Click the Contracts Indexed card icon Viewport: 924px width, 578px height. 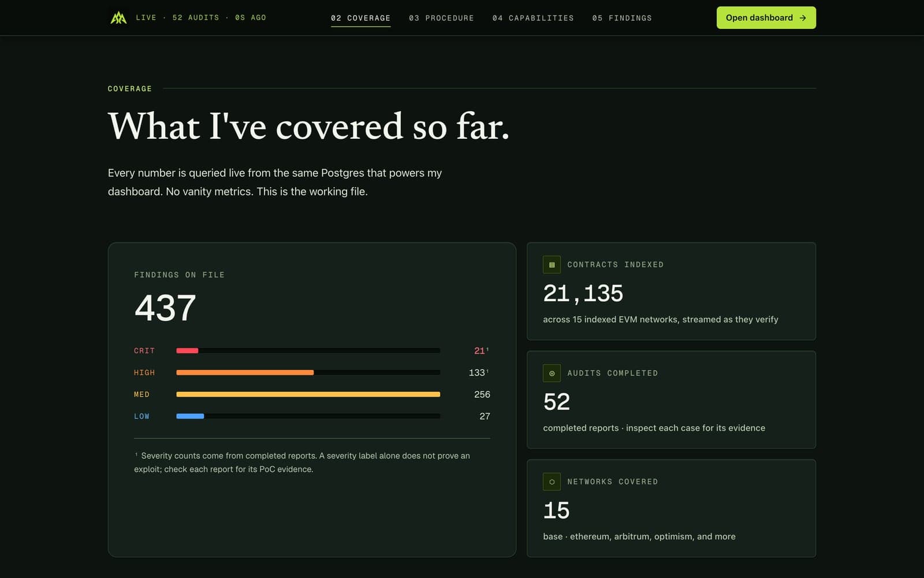(552, 265)
